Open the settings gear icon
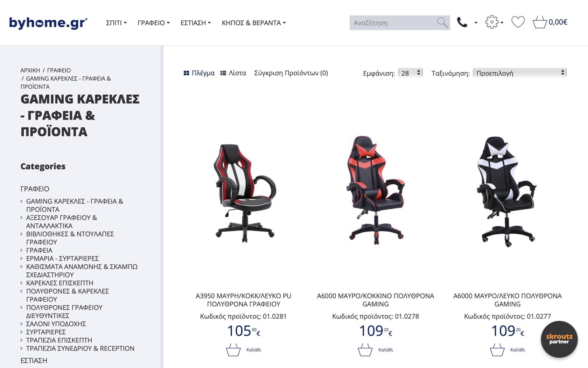This screenshot has width=588, height=368. 492,22
